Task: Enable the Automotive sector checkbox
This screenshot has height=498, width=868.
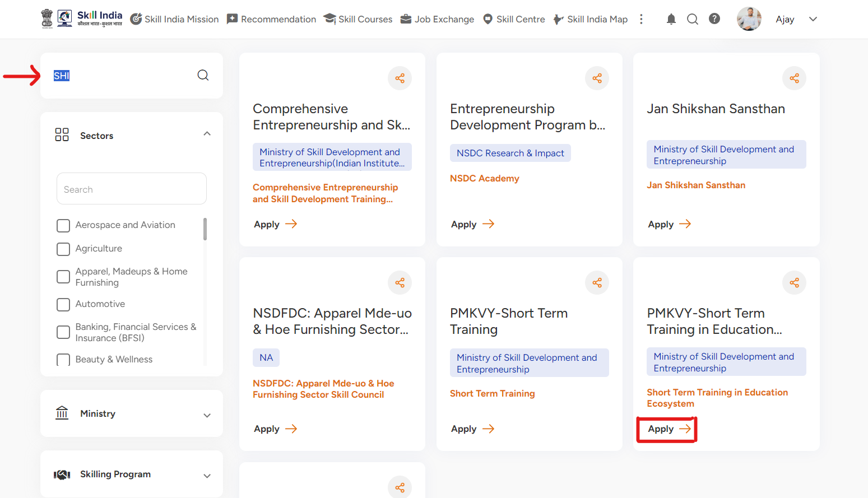Action: click(63, 304)
